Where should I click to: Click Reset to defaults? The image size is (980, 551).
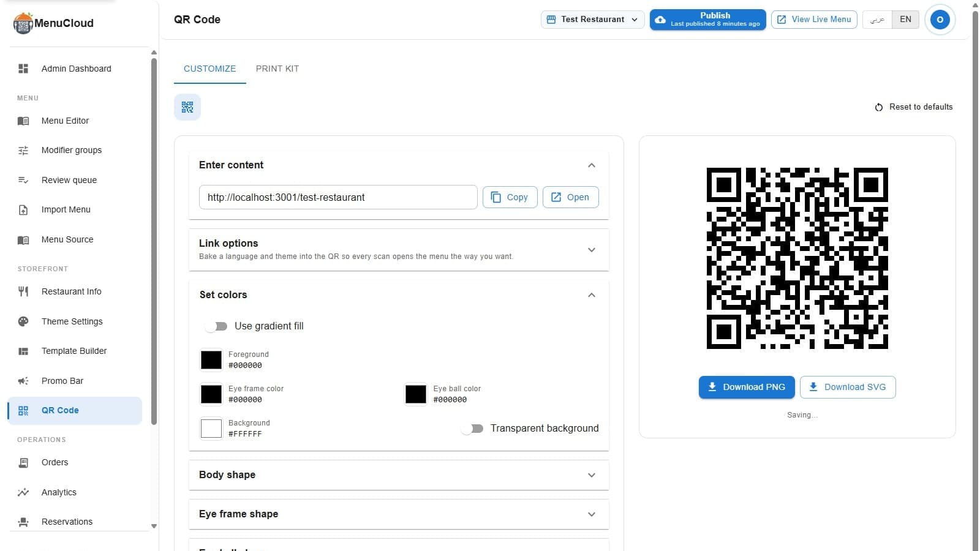tap(914, 107)
